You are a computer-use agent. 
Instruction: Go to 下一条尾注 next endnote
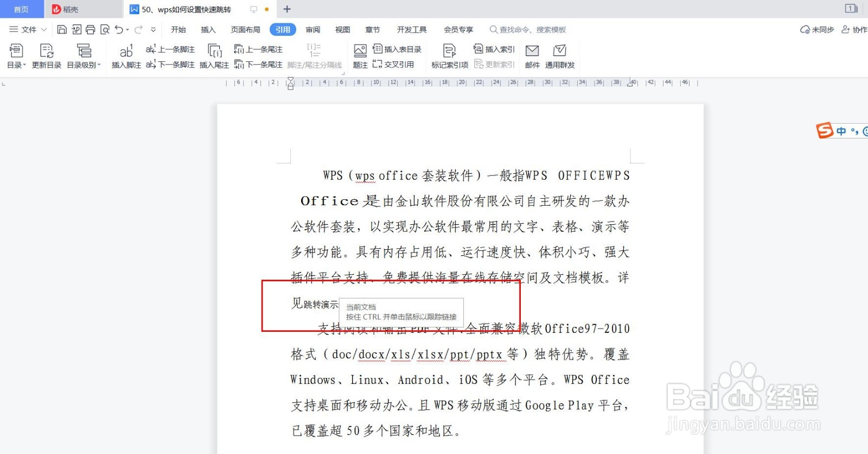click(258, 65)
